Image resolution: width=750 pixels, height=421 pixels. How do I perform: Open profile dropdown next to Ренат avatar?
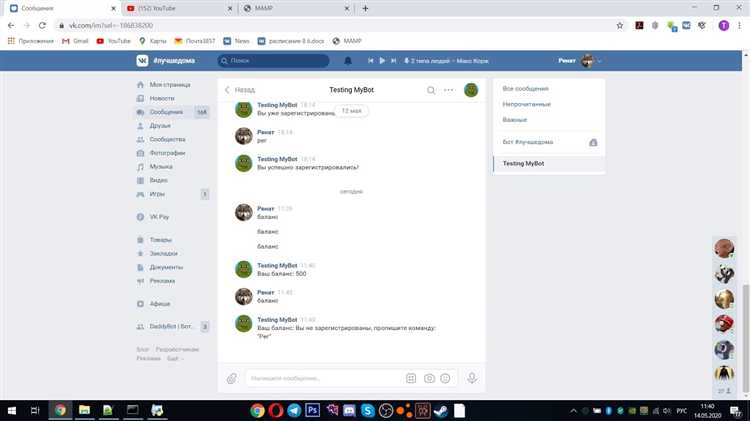click(x=600, y=61)
